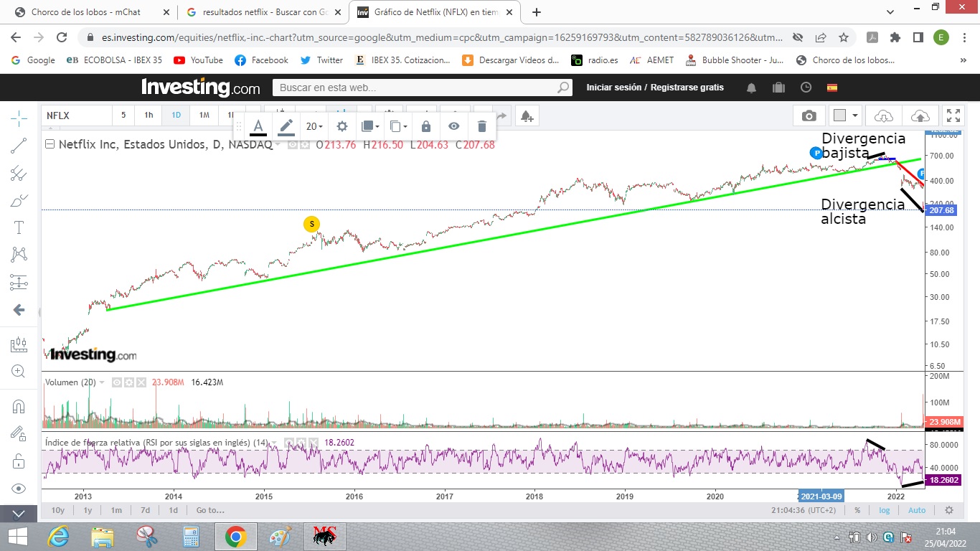Image resolution: width=980 pixels, height=551 pixels.
Task: Grab the floating toolbar drag handle
Action: coord(240,126)
